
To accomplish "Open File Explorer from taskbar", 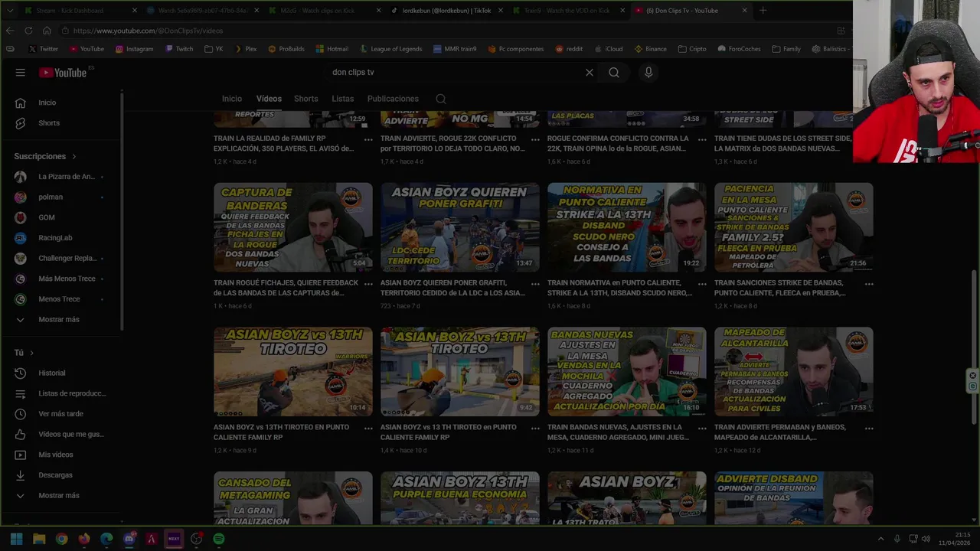I will click(x=39, y=539).
